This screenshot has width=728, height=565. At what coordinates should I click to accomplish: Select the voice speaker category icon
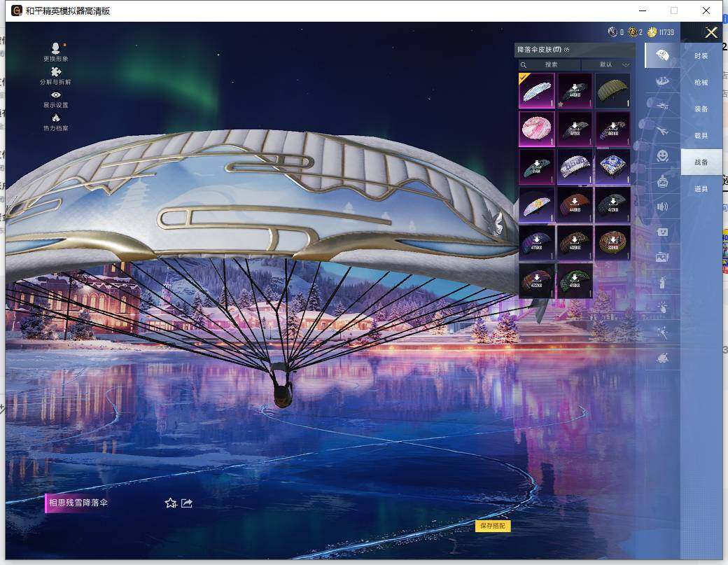click(x=662, y=207)
